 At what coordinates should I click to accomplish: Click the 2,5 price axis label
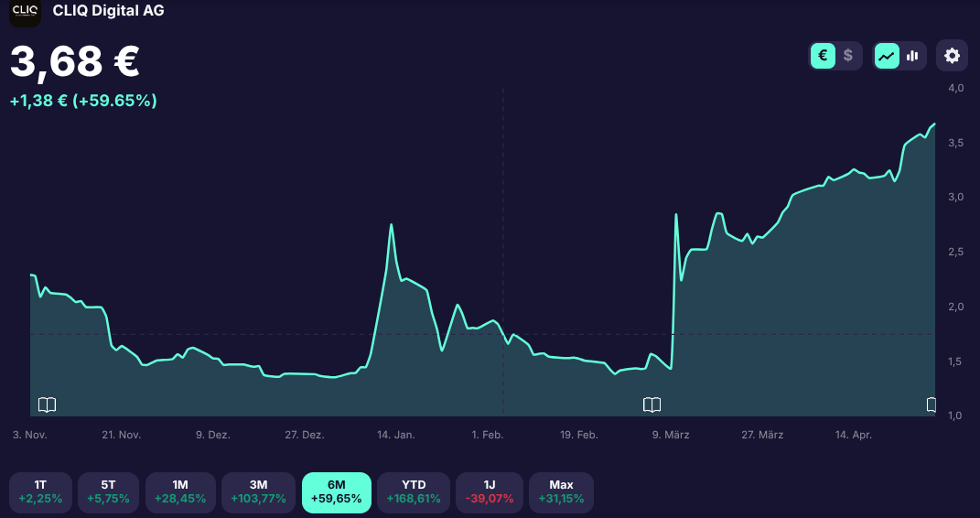click(x=955, y=252)
